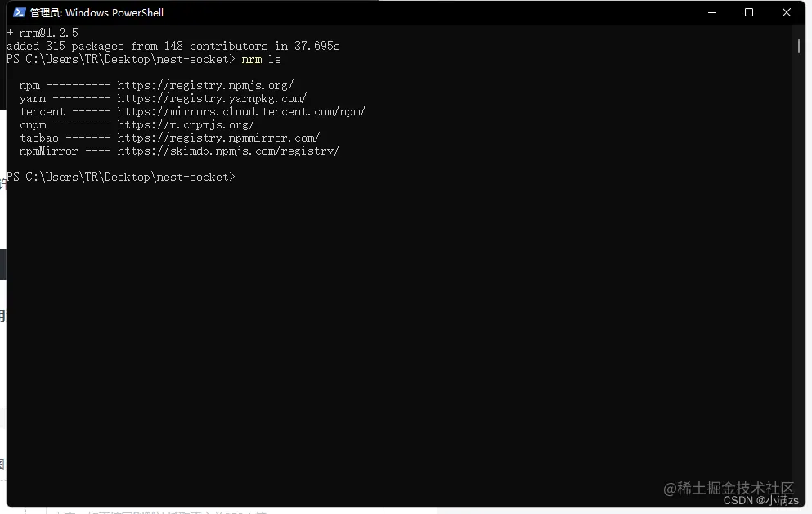
Task: Click the prompt path before 'nrm ls'
Action: tap(121, 60)
